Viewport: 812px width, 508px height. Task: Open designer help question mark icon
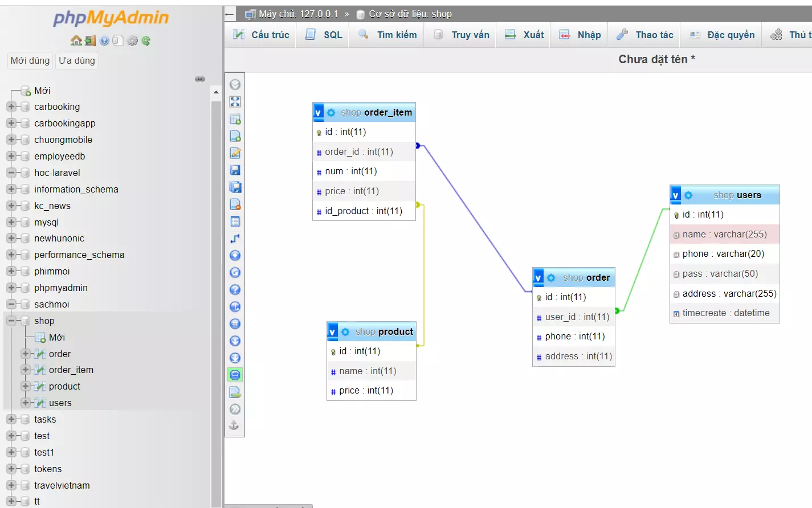(235, 290)
